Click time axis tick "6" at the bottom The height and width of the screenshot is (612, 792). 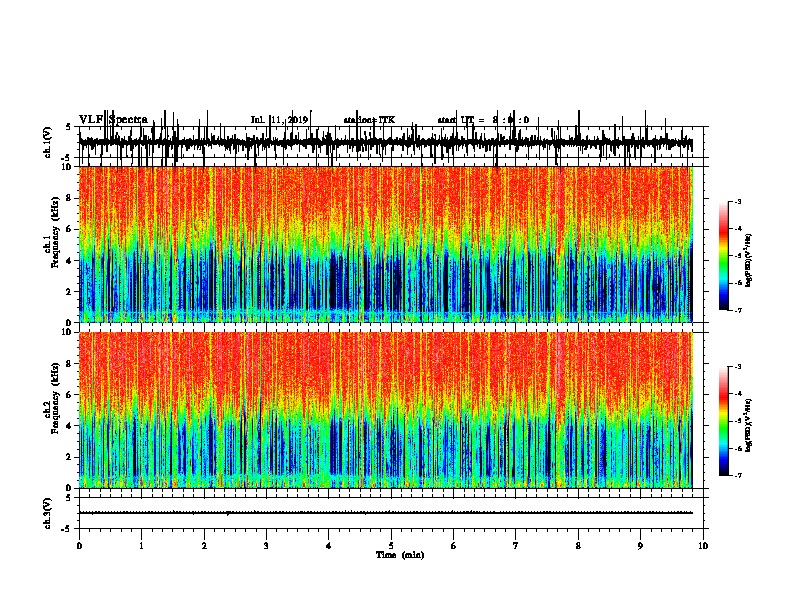(x=453, y=545)
